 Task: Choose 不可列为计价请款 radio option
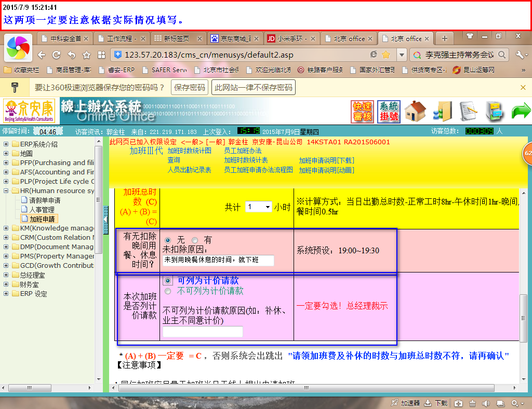click(x=168, y=292)
